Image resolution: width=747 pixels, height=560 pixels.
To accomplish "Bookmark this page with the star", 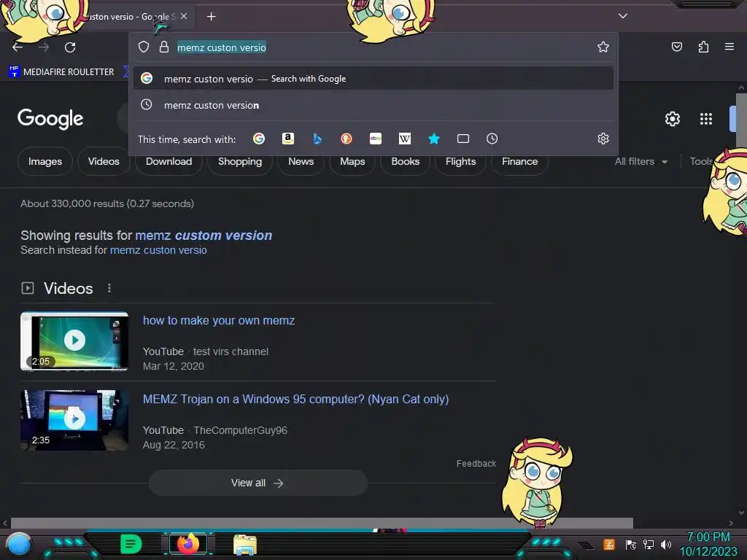I will point(603,47).
